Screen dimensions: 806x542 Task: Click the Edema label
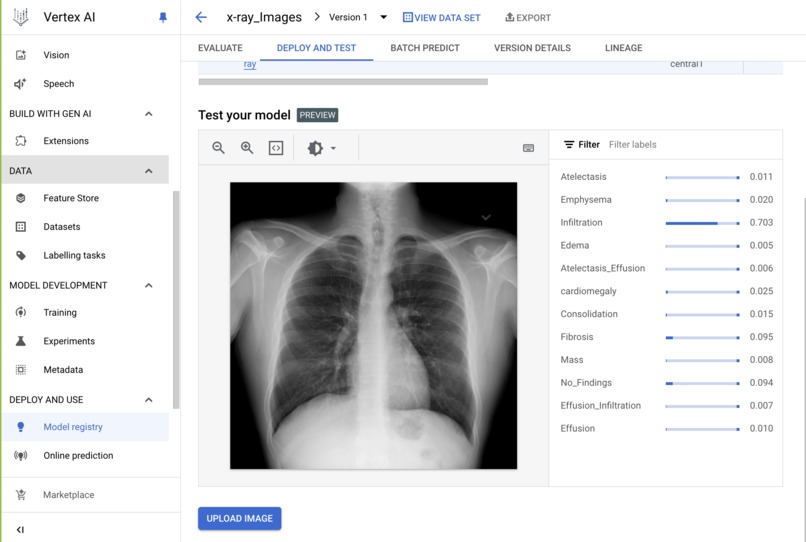(575, 245)
